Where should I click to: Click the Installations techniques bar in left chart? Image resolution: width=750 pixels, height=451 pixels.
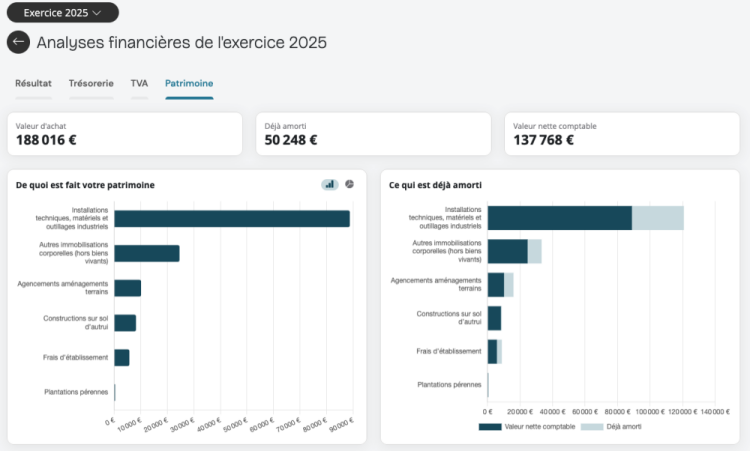(x=232, y=219)
